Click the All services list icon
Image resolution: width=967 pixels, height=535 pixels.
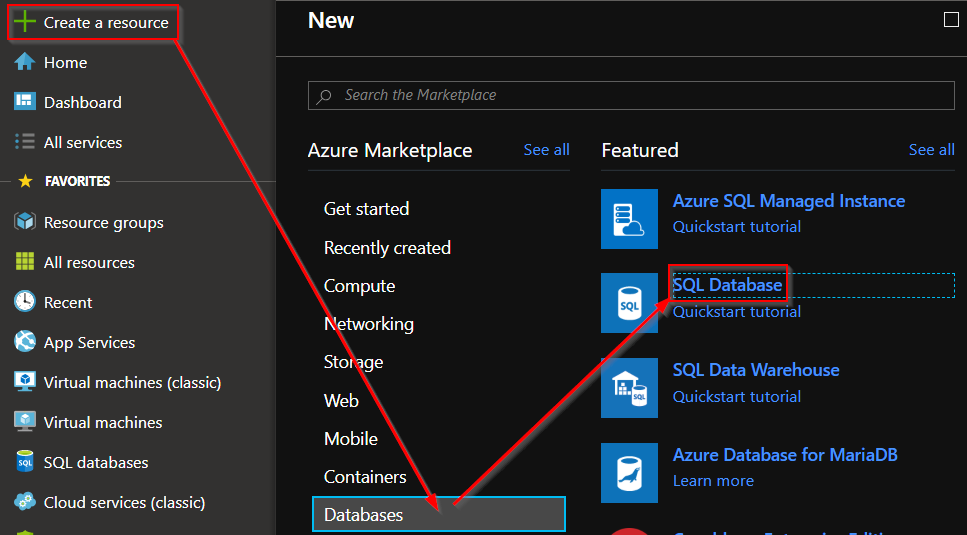[x=25, y=142]
